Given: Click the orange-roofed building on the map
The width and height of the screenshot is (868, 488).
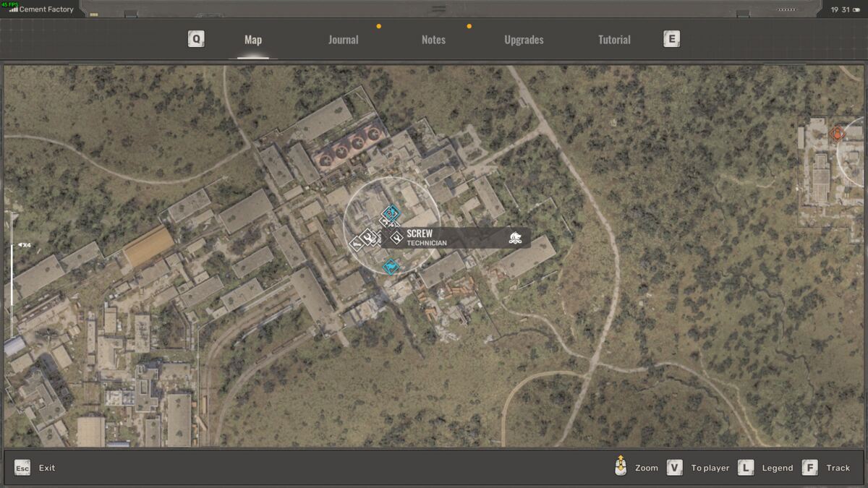Looking at the screenshot, I should click(148, 246).
